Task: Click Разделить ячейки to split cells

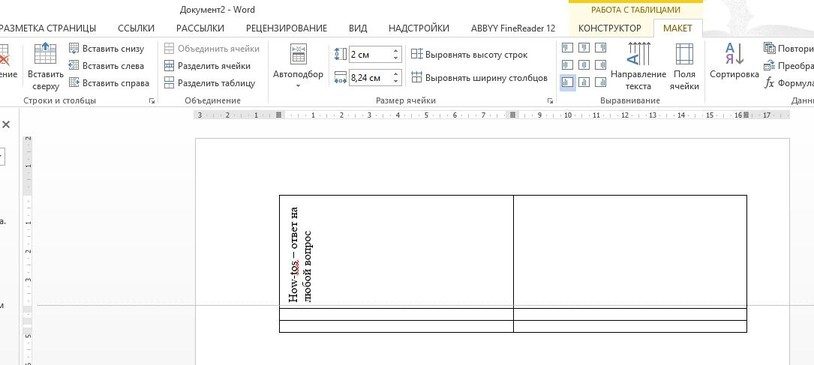Action: (x=207, y=66)
